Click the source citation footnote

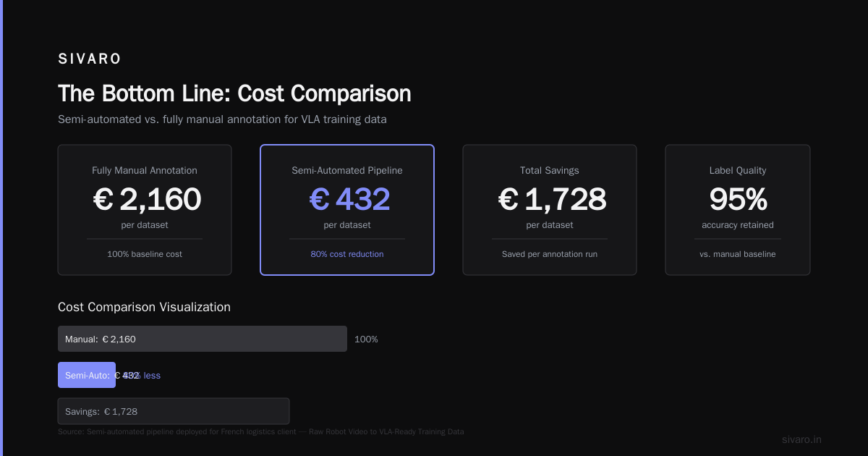point(260,431)
